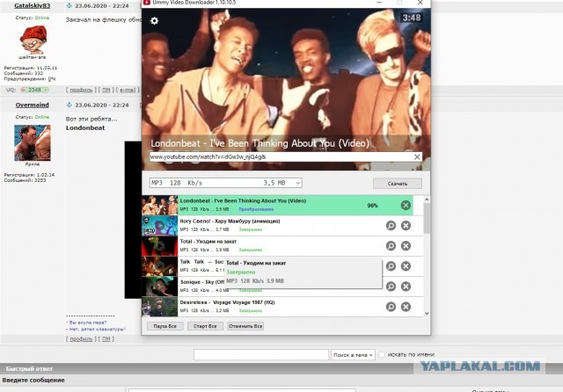Select Londonbeat thumbnail in download list
This screenshot has width=563, height=392.
[x=160, y=206]
